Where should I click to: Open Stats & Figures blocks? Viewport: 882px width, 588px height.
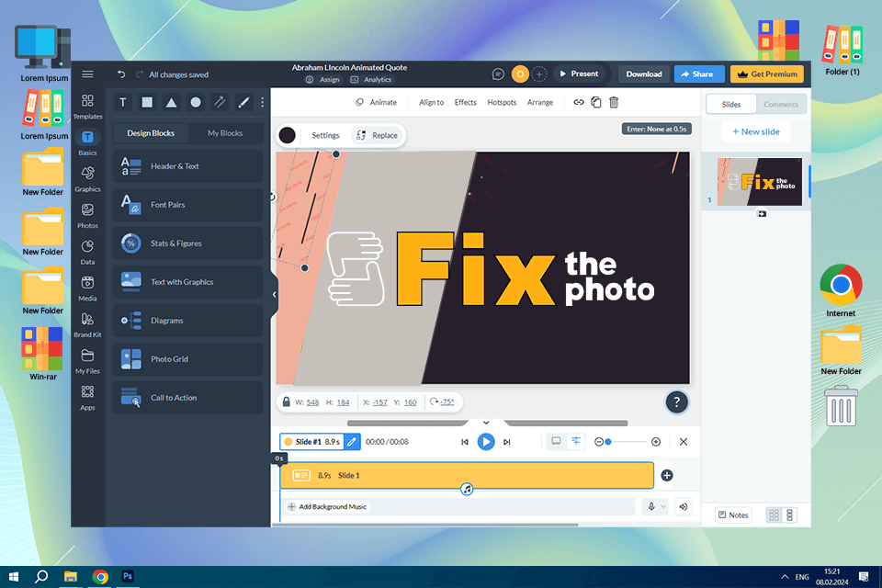(x=187, y=243)
